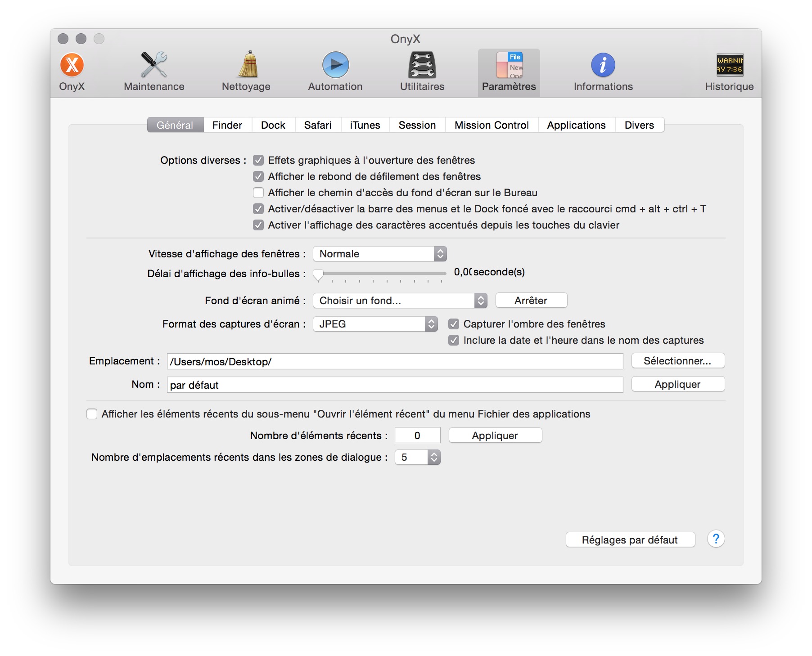
Task: Open the Historique log icon
Action: pyautogui.click(x=730, y=65)
